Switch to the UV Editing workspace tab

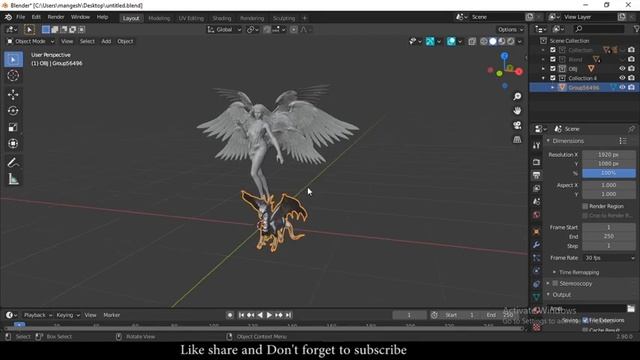point(191,18)
